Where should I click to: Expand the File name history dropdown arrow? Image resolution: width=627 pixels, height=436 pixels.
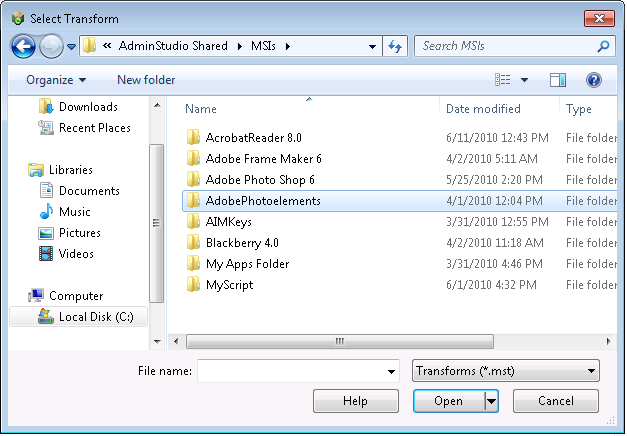point(391,372)
